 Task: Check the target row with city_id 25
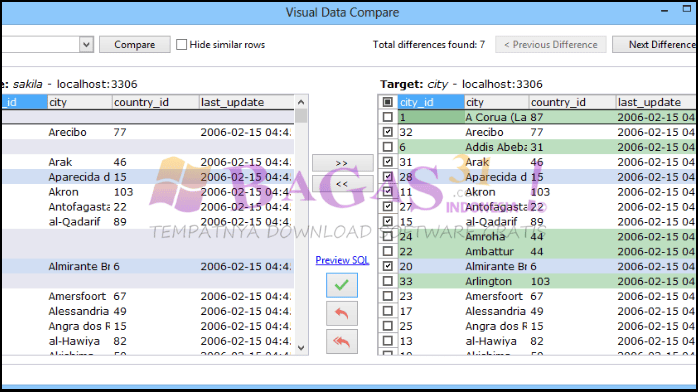click(x=387, y=326)
